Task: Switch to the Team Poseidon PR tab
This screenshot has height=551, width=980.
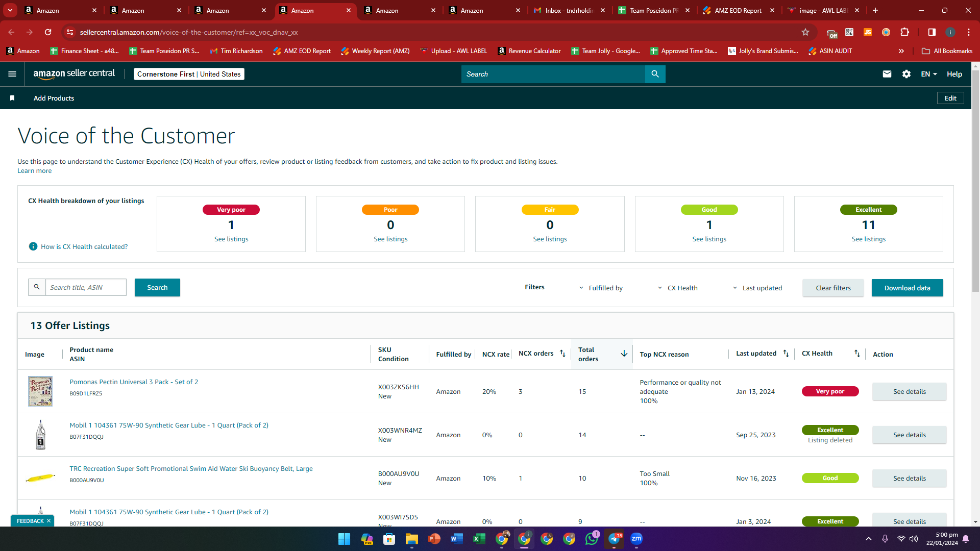Action: tap(654, 10)
